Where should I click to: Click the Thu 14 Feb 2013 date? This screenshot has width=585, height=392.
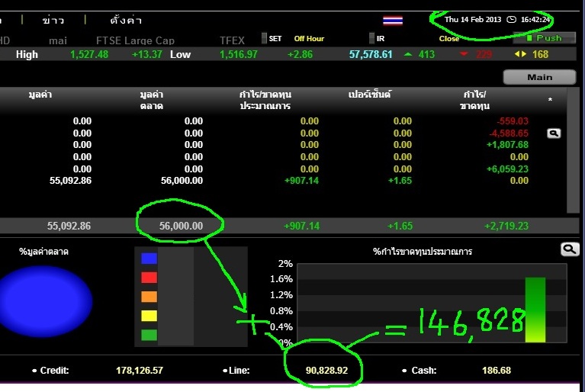point(473,19)
